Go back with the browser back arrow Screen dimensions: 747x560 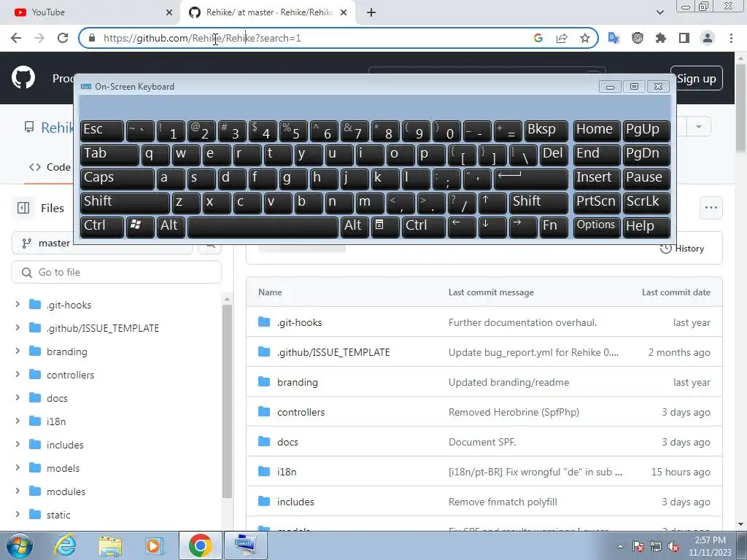tap(16, 38)
